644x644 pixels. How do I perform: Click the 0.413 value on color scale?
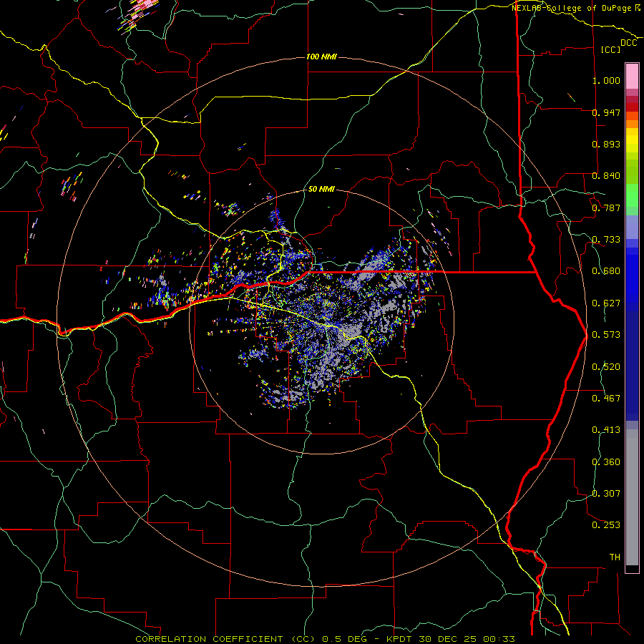click(606, 430)
